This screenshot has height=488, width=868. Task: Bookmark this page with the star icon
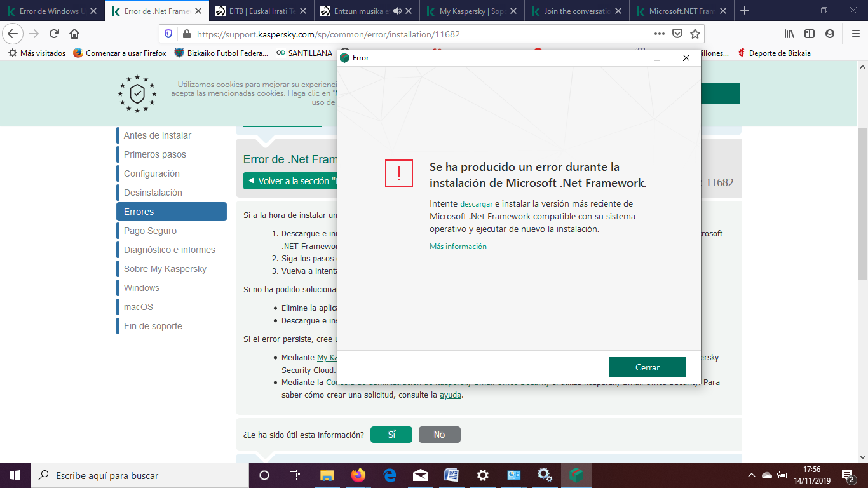click(x=695, y=34)
